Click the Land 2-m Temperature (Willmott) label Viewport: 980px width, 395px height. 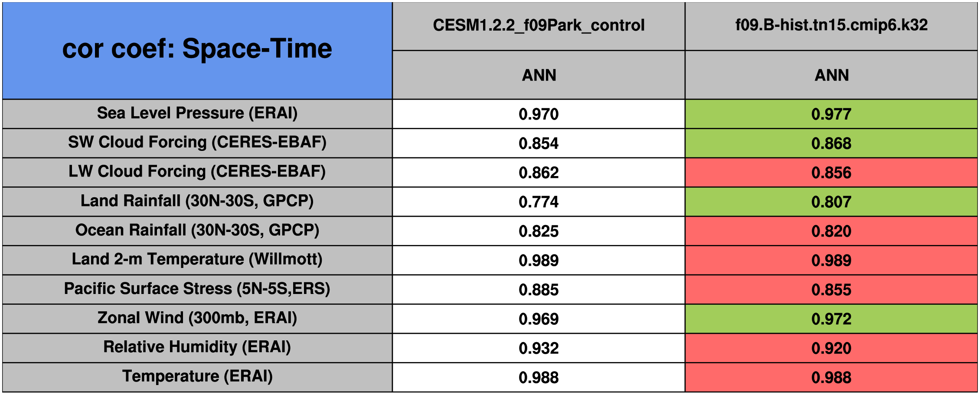(197, 259)
